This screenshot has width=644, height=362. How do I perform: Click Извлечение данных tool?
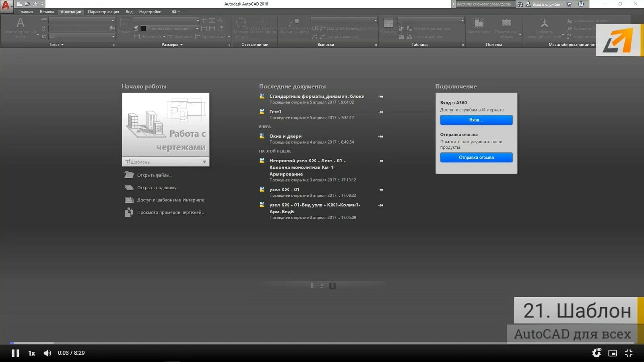[429, 29]
